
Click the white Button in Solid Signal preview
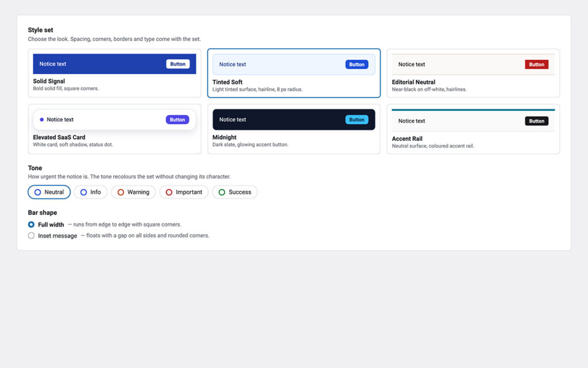tap(178, 64)
